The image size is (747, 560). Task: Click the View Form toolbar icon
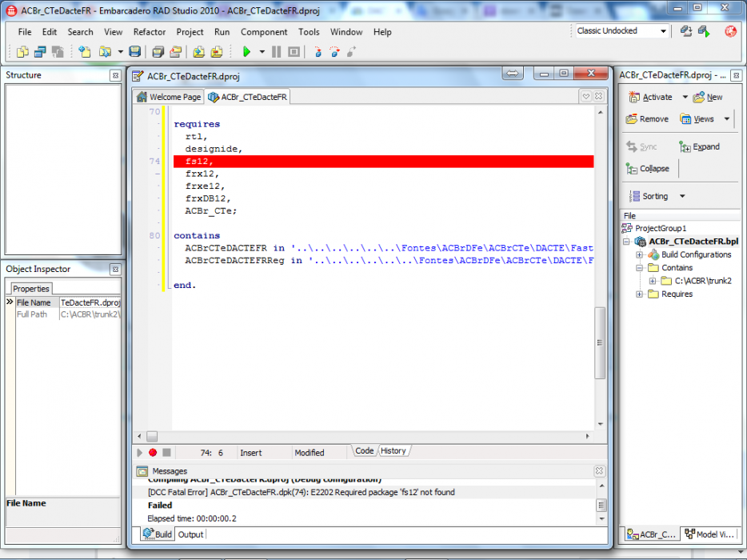pyautogui.click(x=40, y=51)
